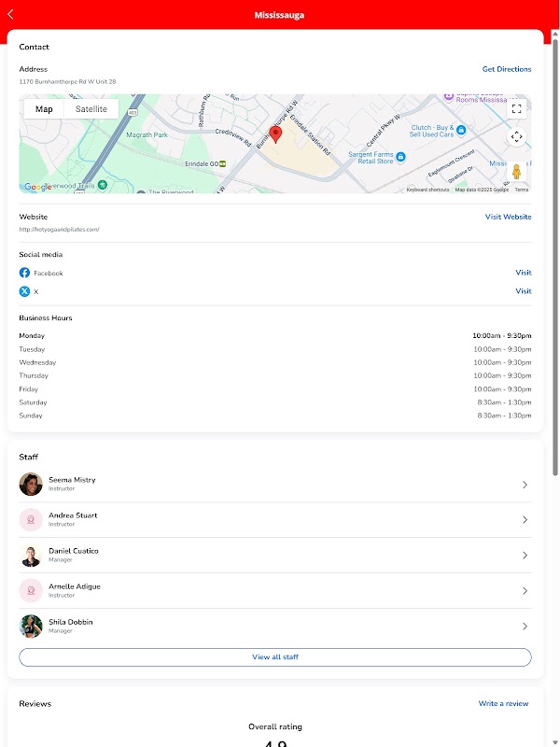Viewport: 560px width, 747px height.
Task: Click the Overall rating label
Action: point(275,727)
